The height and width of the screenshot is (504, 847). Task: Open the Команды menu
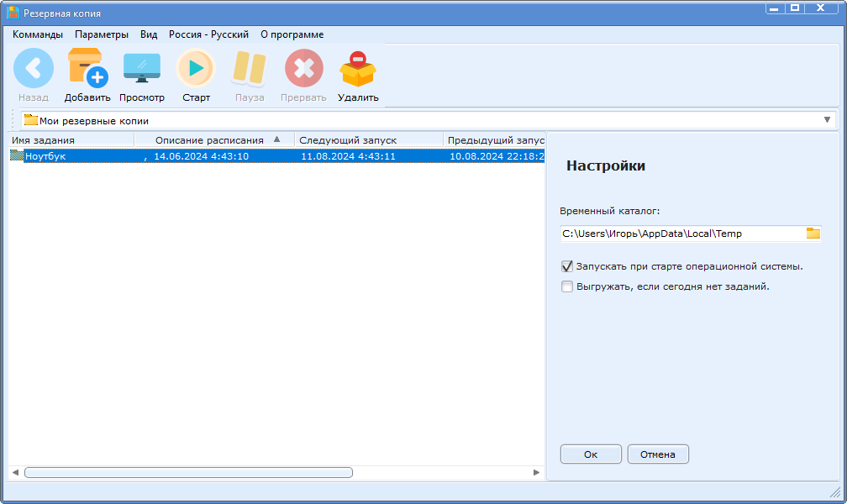[38, 34]
